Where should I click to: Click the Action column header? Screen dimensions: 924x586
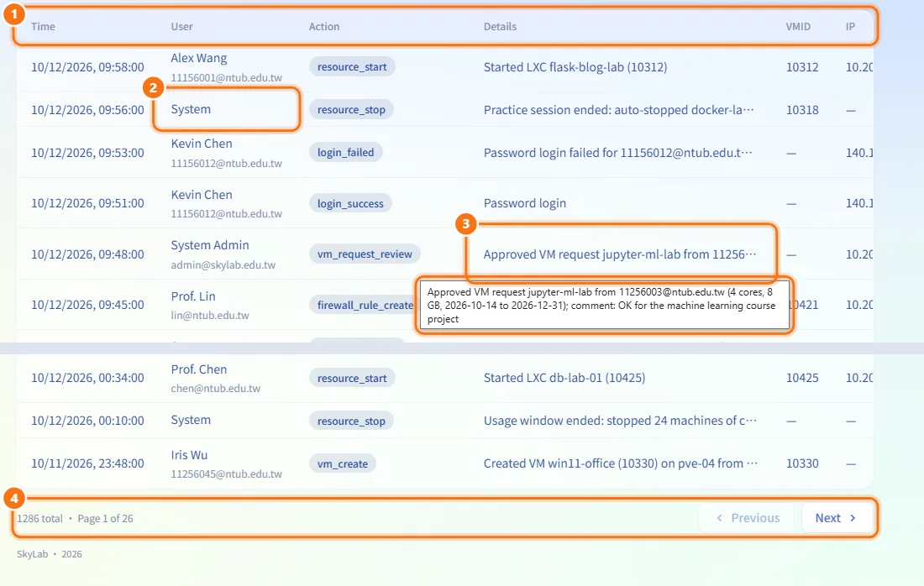click(x=324, y=27)
